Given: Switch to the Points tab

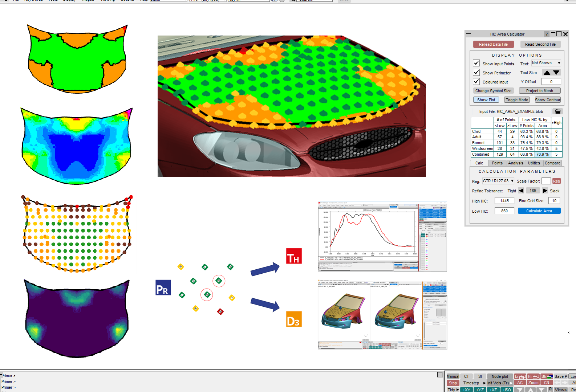Looking at the screenshot, I should click(x=497, y=163).
